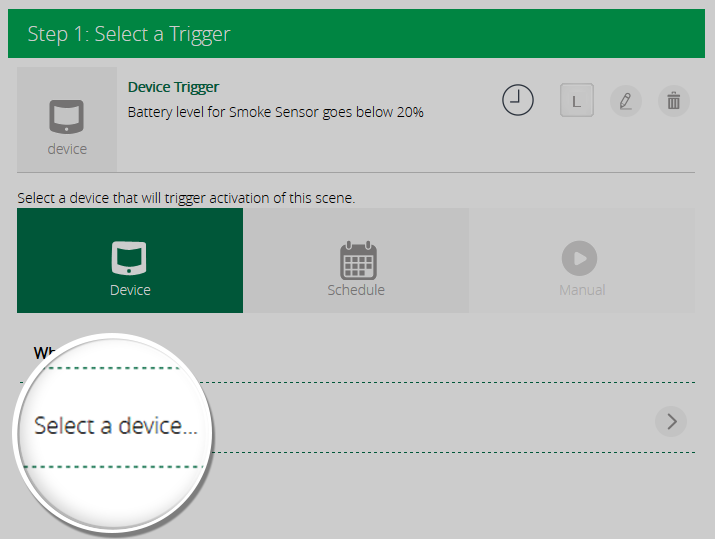The image size is (715, 539).
Task: Click the 'Step 1: Select a Trigger' header
Action: [x=129, y=34]
